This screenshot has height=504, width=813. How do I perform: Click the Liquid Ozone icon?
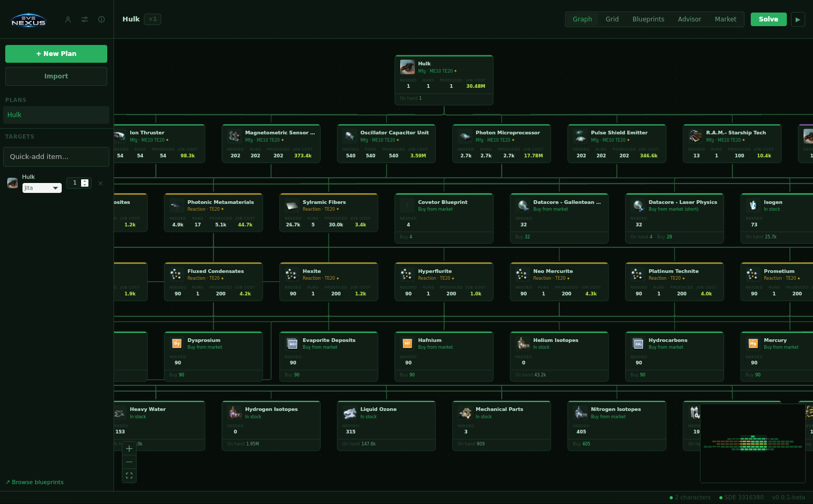pos(349,413)
